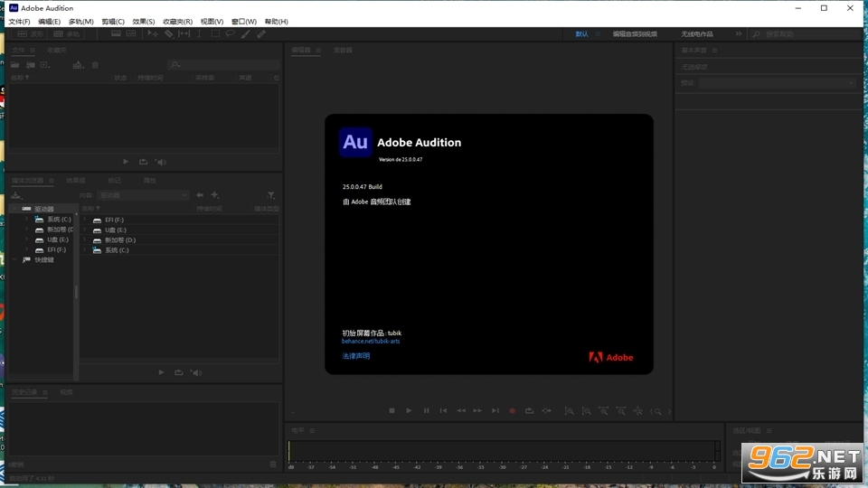
Task: Play preview in the Files panel
Action: [x=126, y=162]
